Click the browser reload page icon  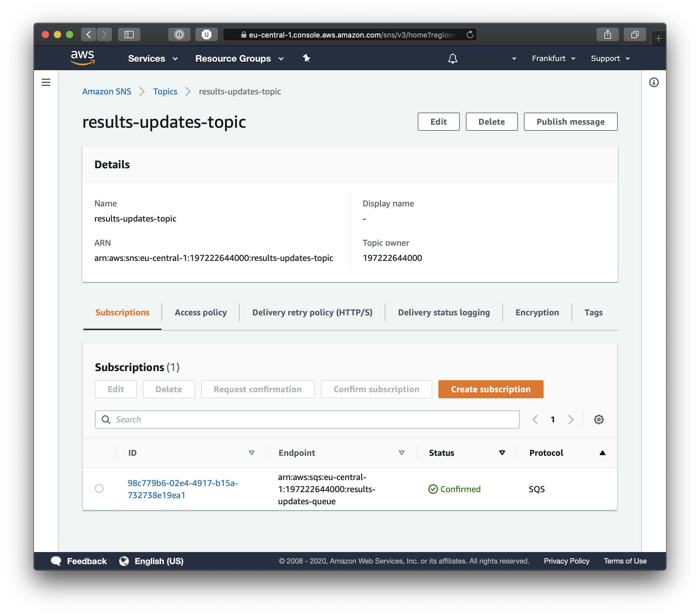click(469, 35)
